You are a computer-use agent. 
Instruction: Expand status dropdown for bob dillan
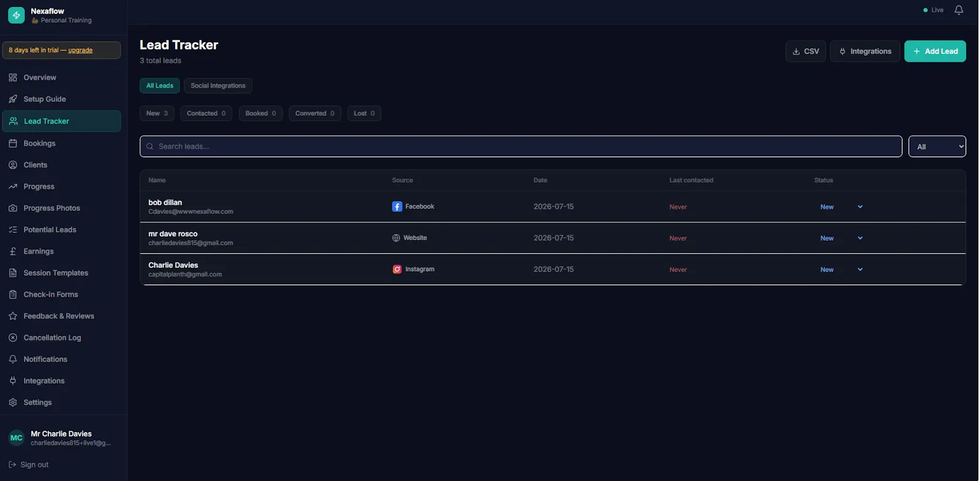(x=860, y=206)
